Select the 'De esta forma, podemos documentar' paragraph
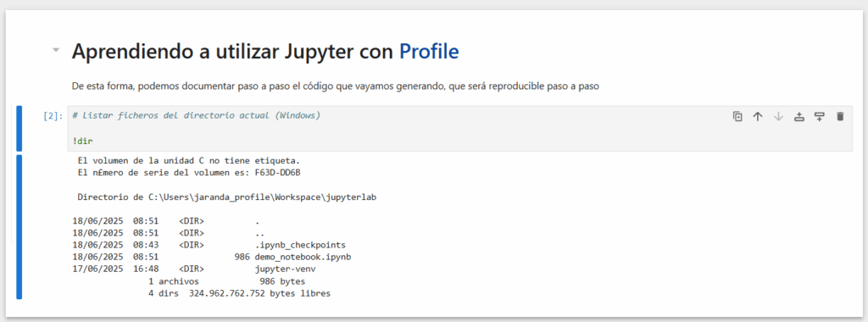Image resolution: width=868 pixels, height=322 pixels. point(336,86)
